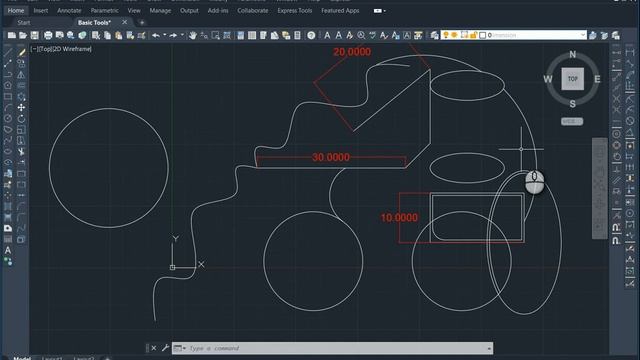Click the layer color swatch in dropdown
The height and width of the screenshot is (360, 640).
482,36
